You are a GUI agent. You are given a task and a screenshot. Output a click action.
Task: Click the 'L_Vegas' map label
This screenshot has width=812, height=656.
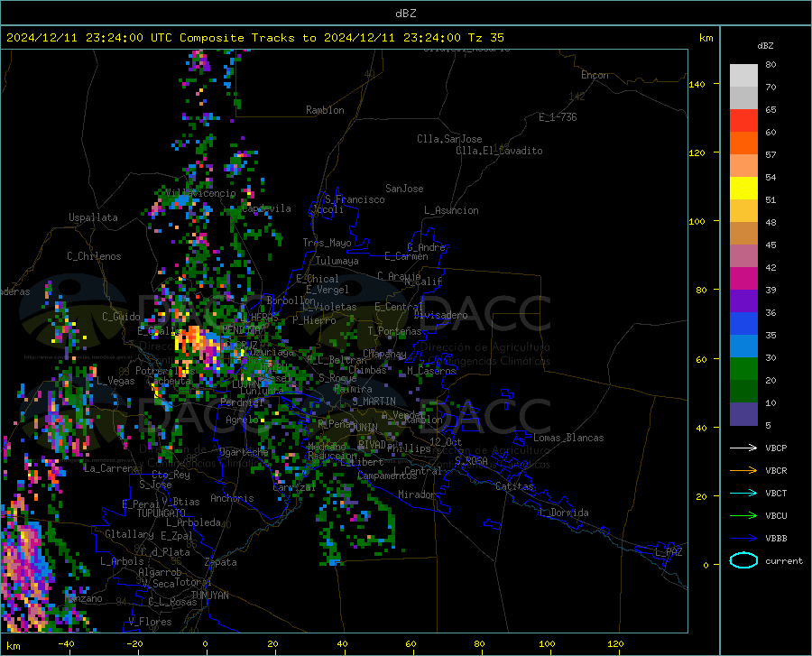pyautogui.click(x=115, y=381)
